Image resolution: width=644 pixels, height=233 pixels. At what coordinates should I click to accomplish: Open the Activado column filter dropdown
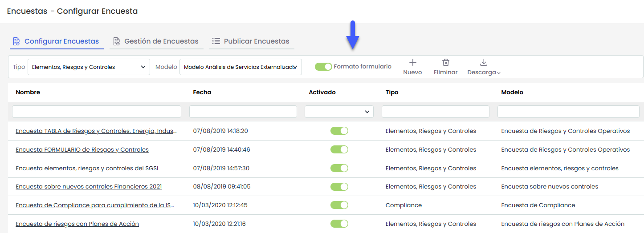(339, 112)
